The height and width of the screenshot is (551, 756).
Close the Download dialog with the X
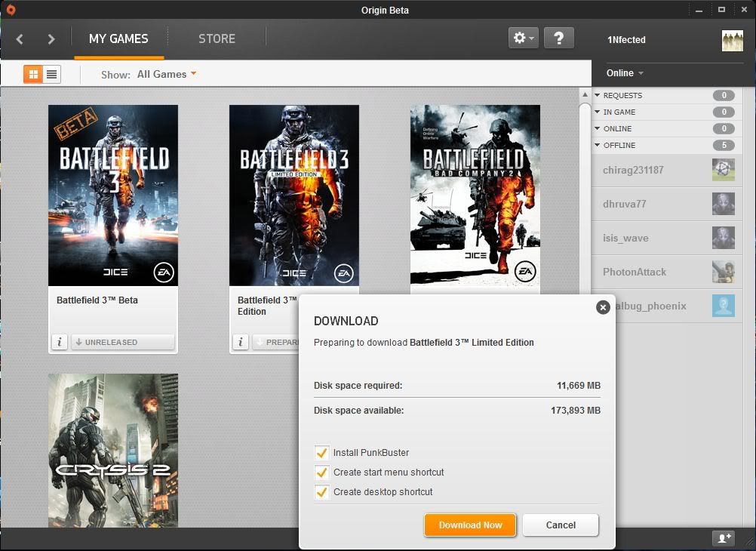pos(603,307)
